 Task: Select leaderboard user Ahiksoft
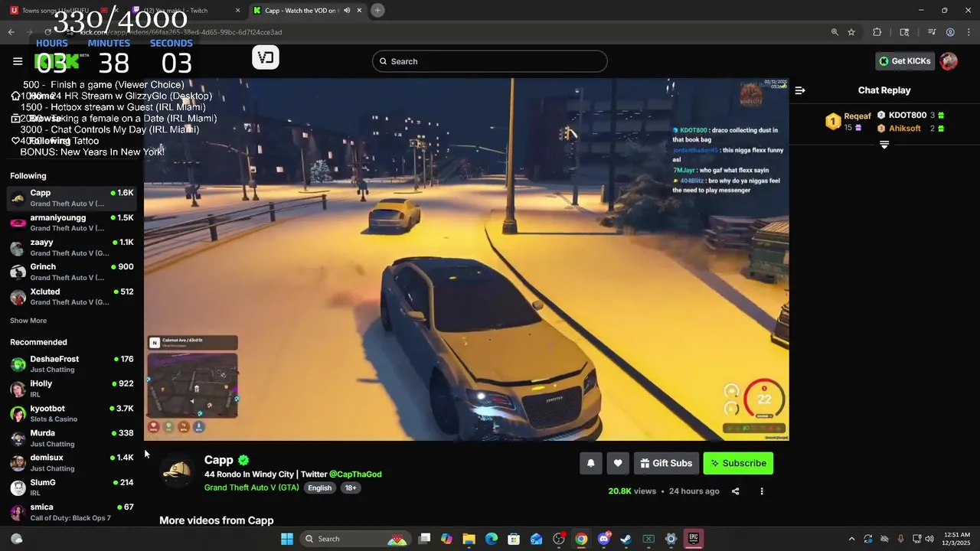(904, 129)
